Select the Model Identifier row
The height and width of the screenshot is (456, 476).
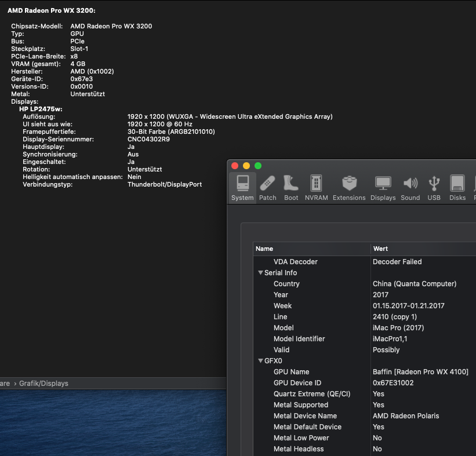pyautogui.click(x=299, y=339)
